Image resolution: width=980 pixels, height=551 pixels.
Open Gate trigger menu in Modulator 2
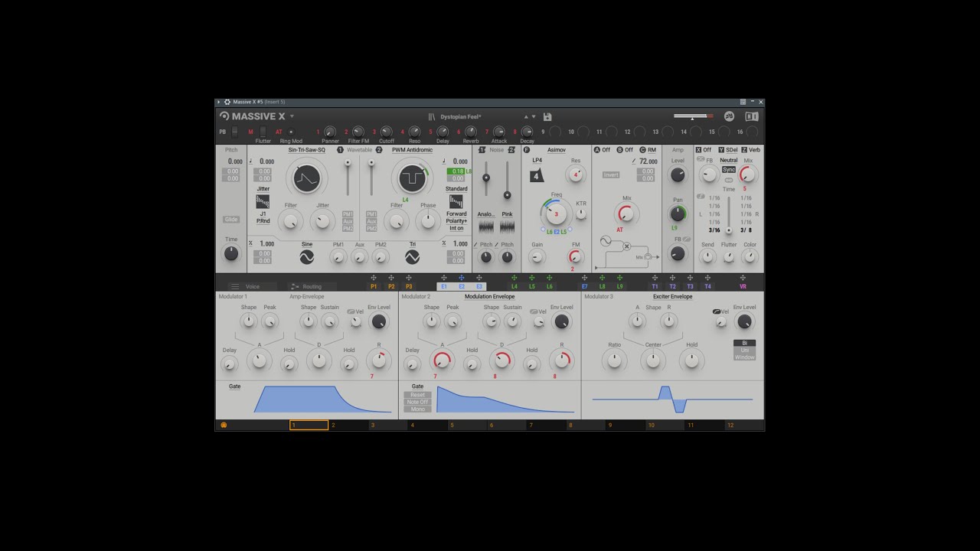pos(418,386)
